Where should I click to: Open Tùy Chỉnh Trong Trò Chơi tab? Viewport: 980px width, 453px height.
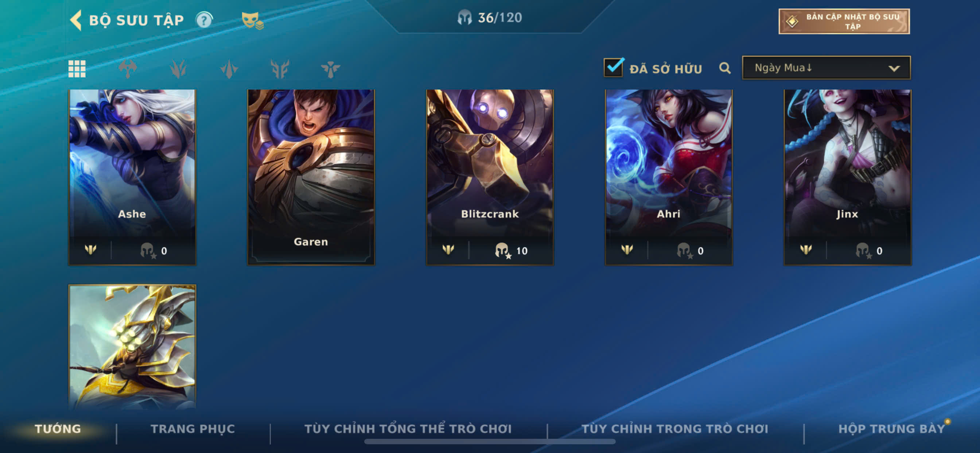(x=675, y=429)
